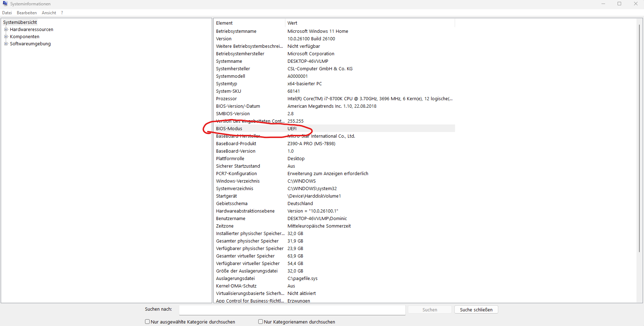Screen dimensions: 644x326
Task: Select Systemübersicht in the tree
Action: (x=20, y=22)
